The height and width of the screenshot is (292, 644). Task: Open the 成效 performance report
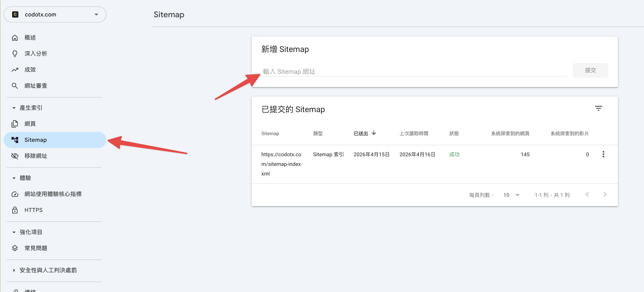[x=30, y=70]
